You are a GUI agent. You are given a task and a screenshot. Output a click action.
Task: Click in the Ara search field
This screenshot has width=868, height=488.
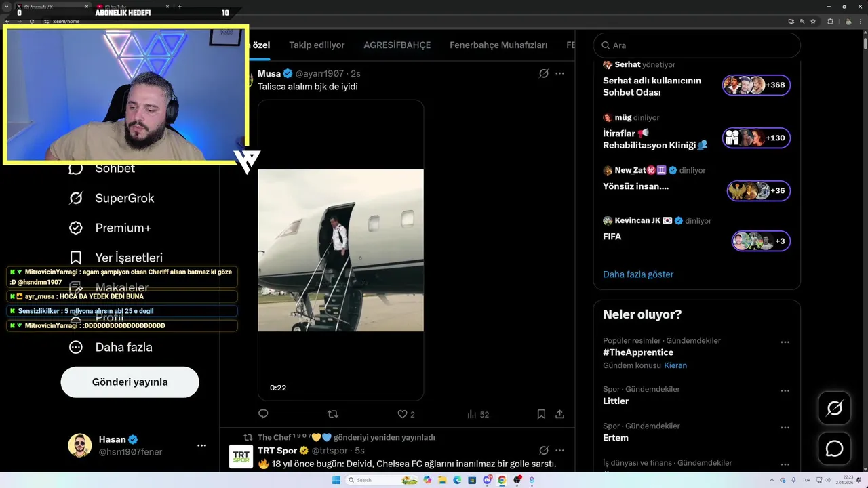[697, 45]
